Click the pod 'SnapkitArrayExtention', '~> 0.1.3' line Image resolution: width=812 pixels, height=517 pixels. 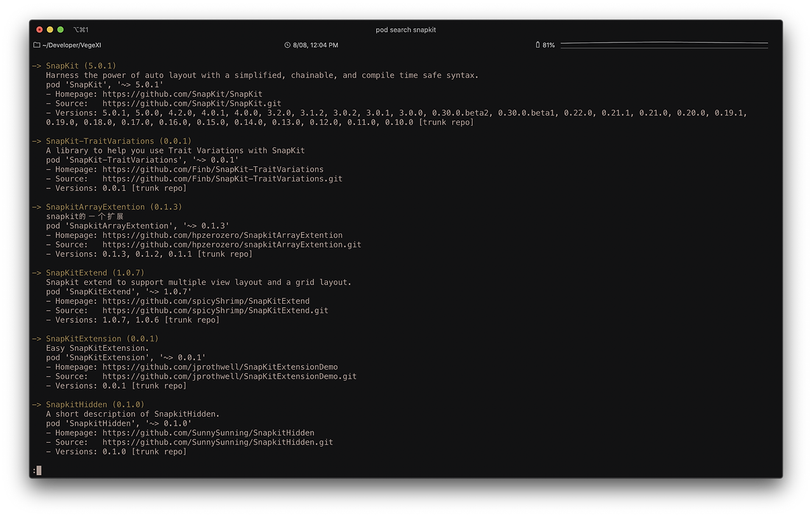[138, 226]
